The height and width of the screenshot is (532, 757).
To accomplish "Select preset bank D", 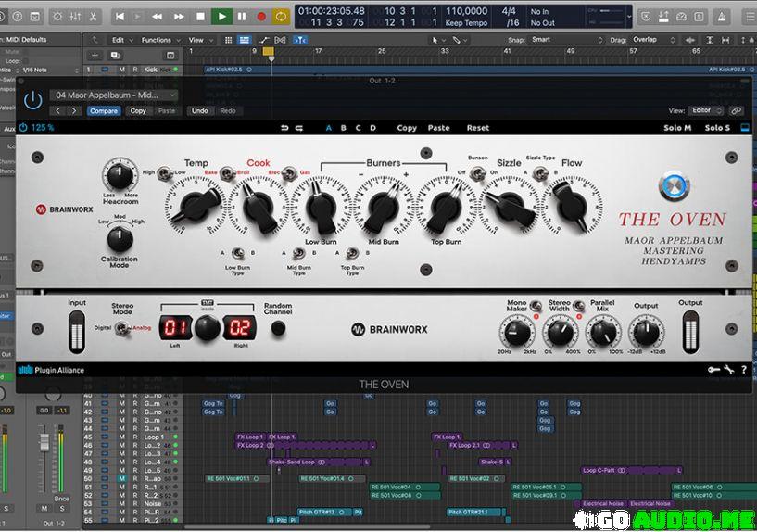I will pos(372,128).
